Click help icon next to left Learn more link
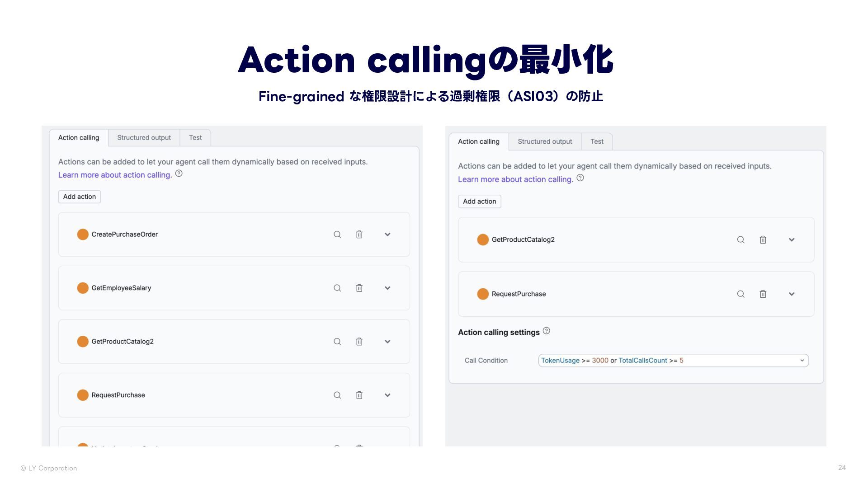This screenshot has width=868, height=488. (x=179, y=174)
